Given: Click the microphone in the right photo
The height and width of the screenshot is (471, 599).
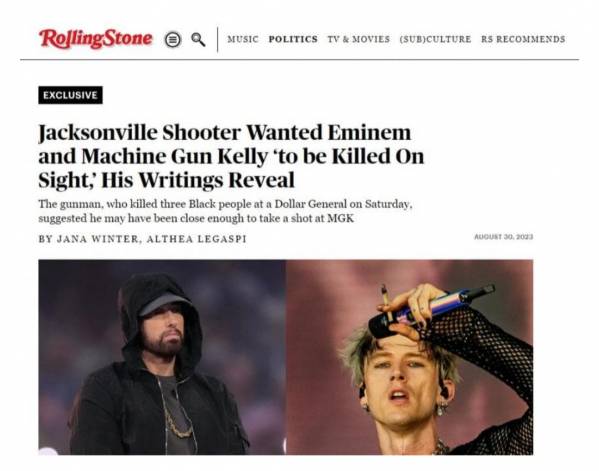Looking at the screenshot, I should click(432, 310).
